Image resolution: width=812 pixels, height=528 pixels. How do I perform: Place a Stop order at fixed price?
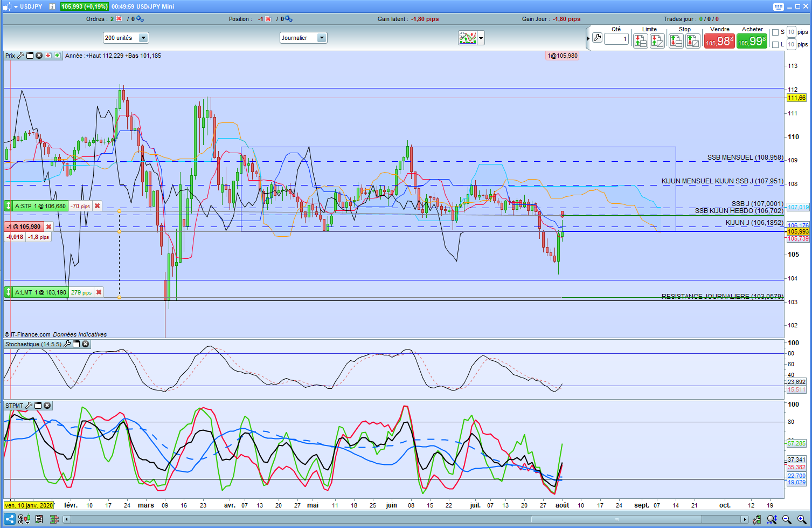676,40
